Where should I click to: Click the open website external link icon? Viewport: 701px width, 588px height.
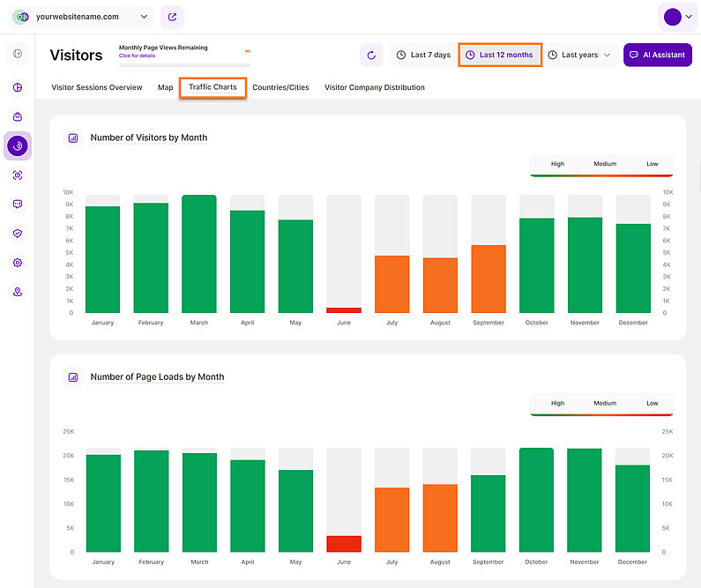(x=172, y=16)
